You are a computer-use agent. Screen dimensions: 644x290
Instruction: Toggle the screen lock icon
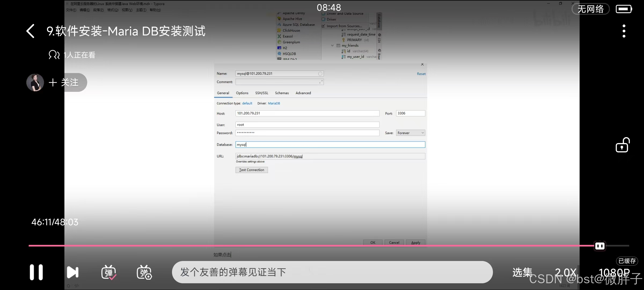tap(623, 145)
